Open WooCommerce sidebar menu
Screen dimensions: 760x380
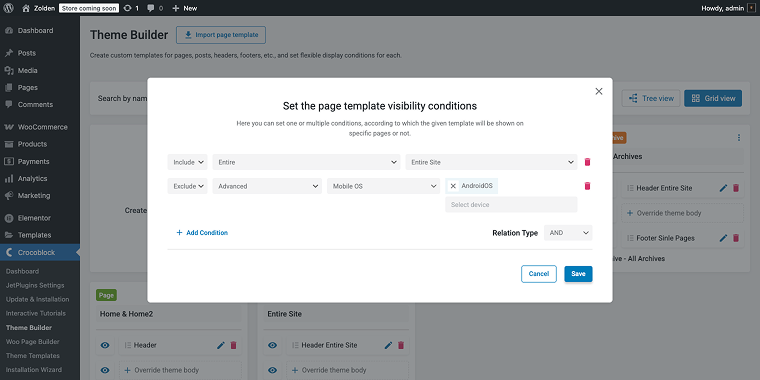[43, 127]
